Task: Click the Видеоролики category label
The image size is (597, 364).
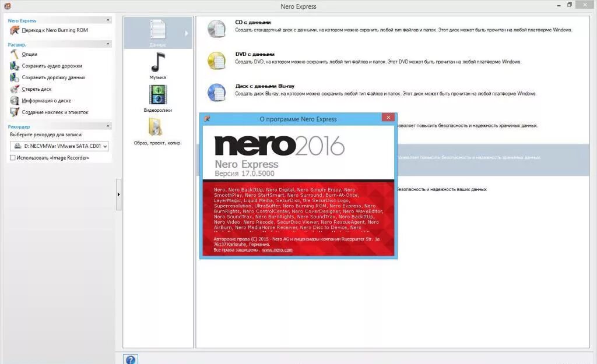Action: pos(157,110)
